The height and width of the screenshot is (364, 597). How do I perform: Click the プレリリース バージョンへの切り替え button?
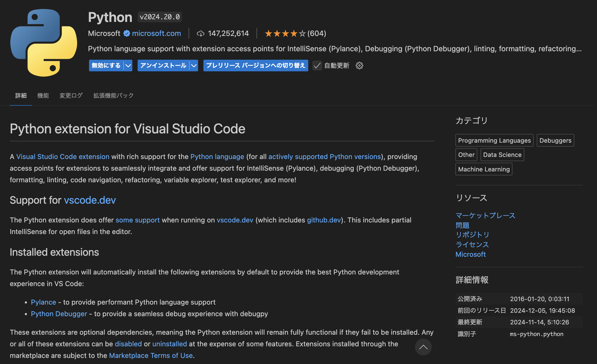pos(255,66)
